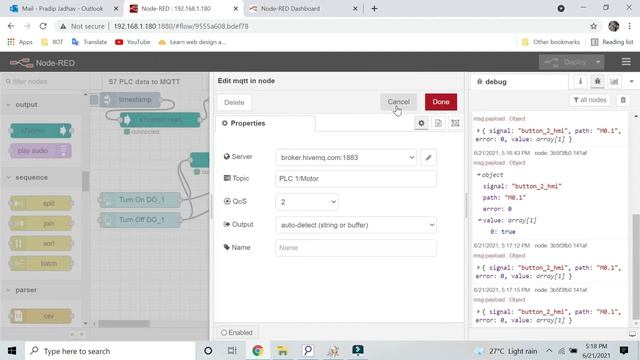The width and height of the screenshot is (640, 360).
Task: Clear debug log with trash icon
Action: coord(623,100)
